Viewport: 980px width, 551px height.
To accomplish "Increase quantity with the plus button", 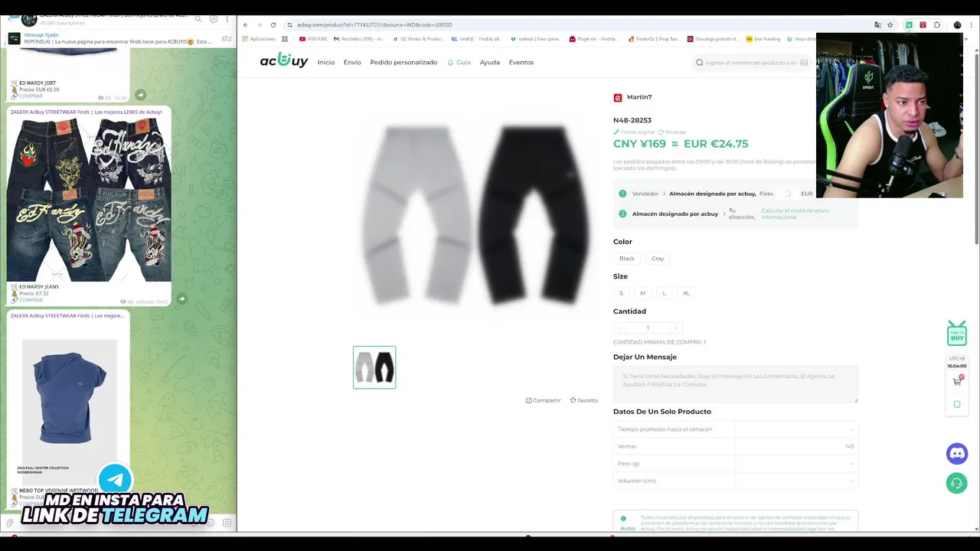I will click(x=676, y=328).
